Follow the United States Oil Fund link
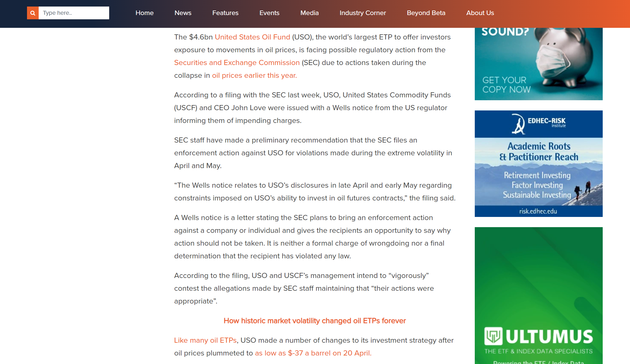 pos(252,37)
